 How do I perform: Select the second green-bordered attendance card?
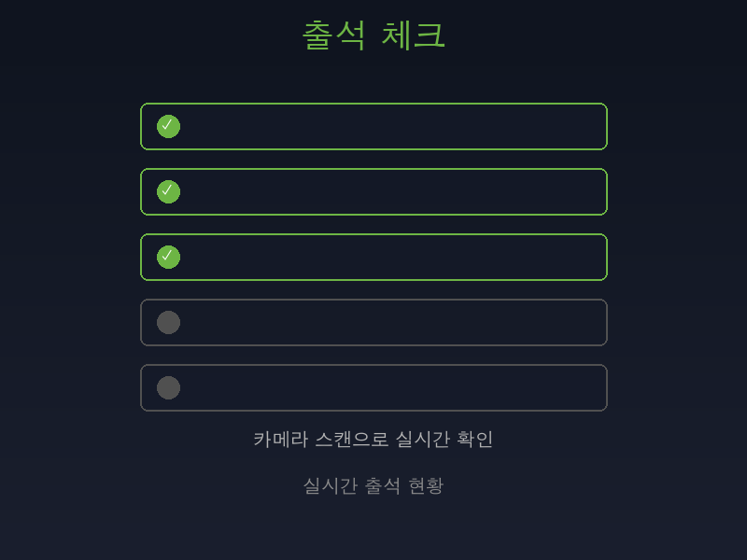pyautogui.click(x=373, y=191)
